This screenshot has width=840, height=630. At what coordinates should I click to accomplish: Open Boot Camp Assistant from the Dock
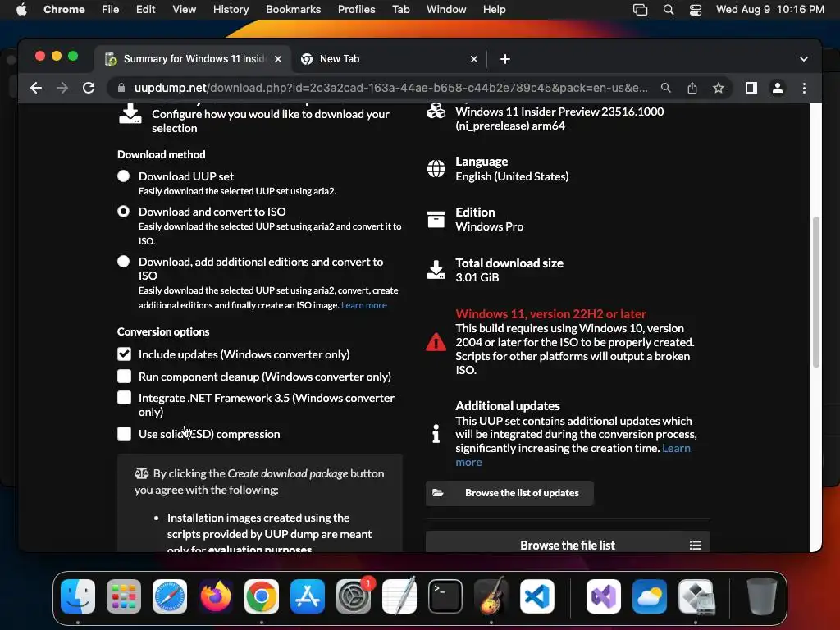(x=696, y=596)
